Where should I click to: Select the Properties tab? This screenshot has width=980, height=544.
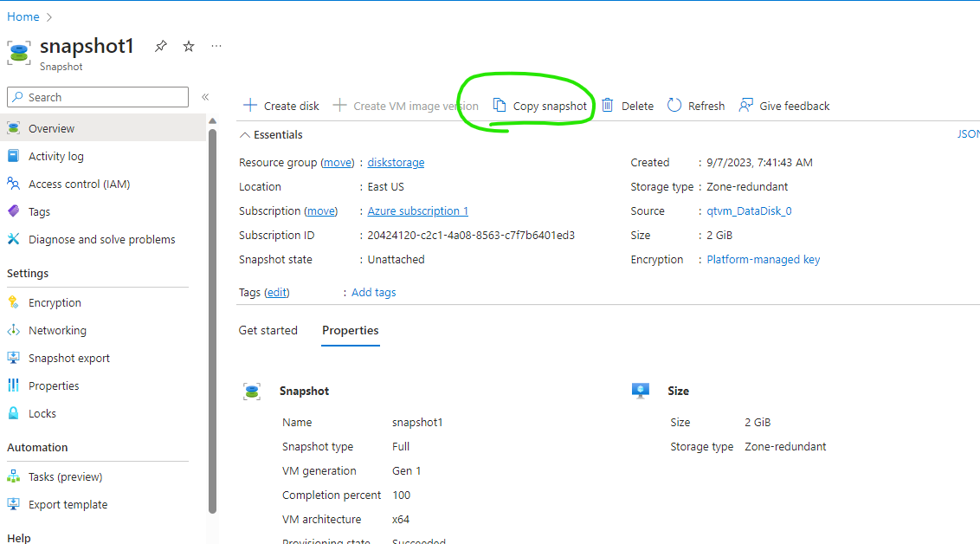click(x=350, y=330)
